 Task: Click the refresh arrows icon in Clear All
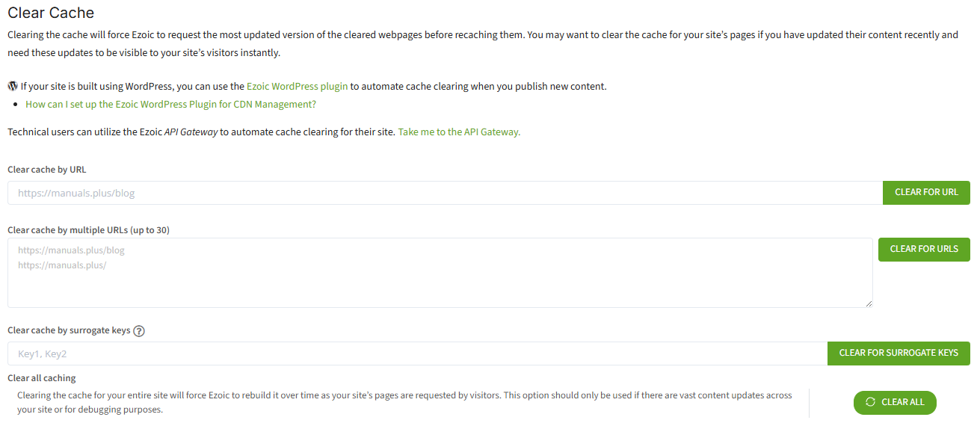pyautogui.click(x=870, y=402)
